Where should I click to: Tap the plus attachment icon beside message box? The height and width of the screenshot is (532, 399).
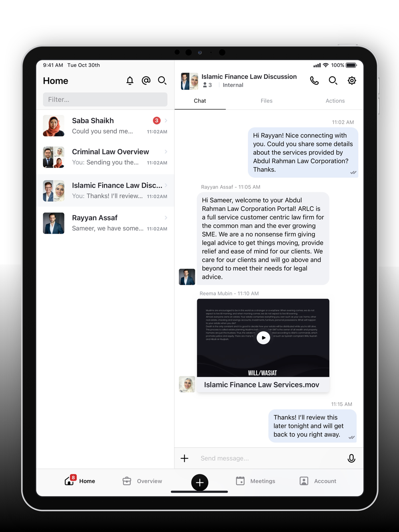pos(184,458)
